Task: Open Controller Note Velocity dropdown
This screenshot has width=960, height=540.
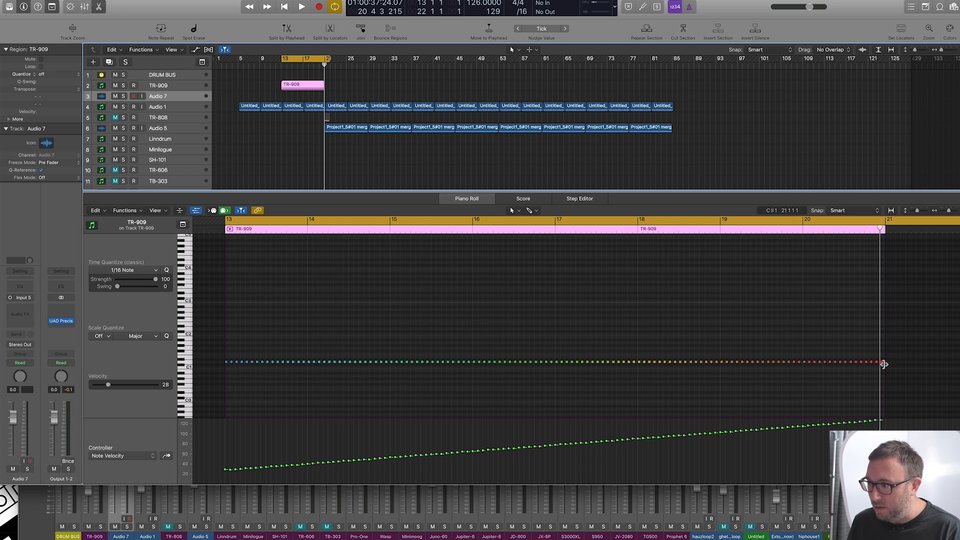Action: [122, 456]
